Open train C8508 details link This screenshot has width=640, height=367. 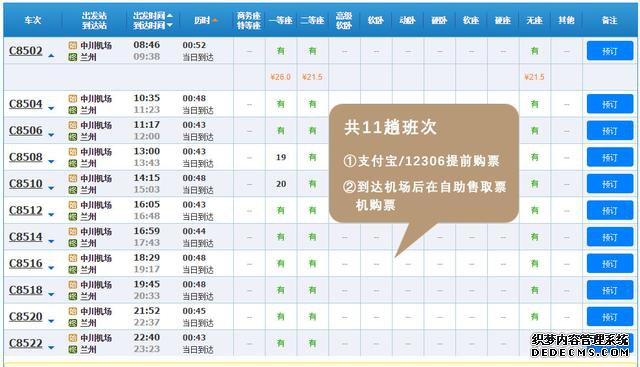[26, 157]
